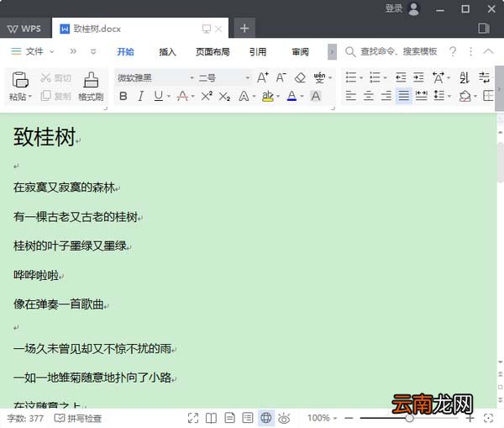The image size is (504, 428).
Task: Apply distributed alignment
Action: pos(422,96)
